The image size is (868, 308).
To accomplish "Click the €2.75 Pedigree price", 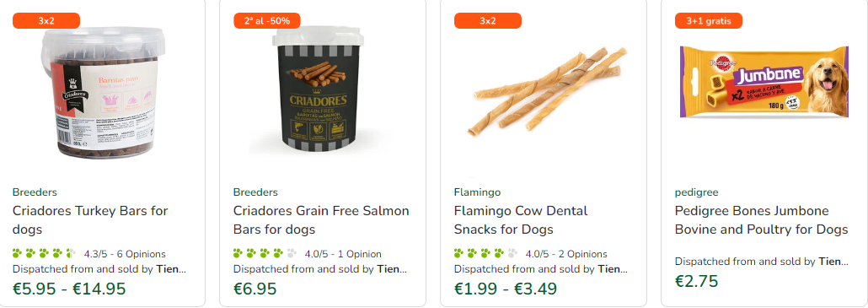I will (x=696, y=281).
